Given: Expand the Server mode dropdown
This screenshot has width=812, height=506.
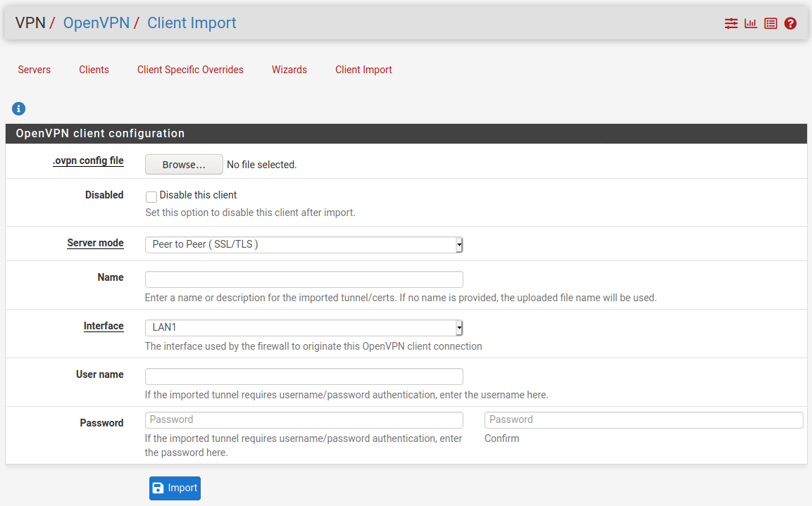Looking at the screenshot, I should click(x=304, y=244).
